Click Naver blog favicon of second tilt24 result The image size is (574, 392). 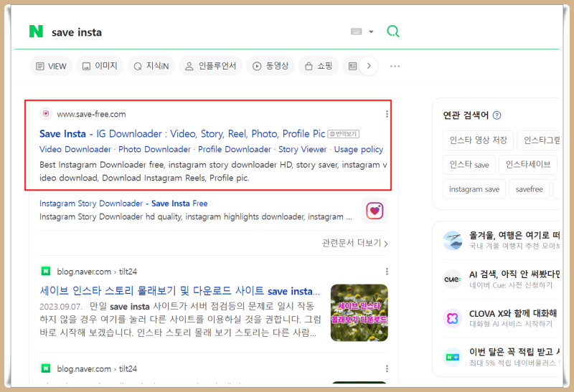pos(46,368)
